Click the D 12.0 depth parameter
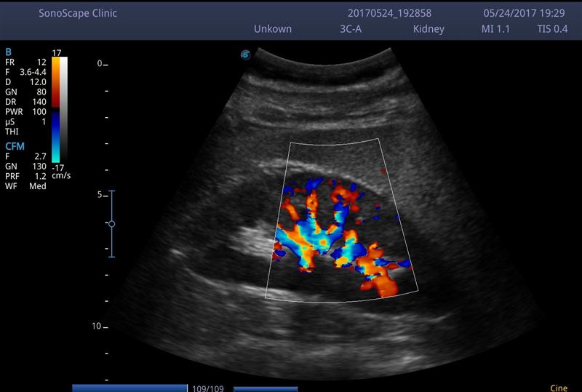582x392 pixels. [x=25, y=82]
